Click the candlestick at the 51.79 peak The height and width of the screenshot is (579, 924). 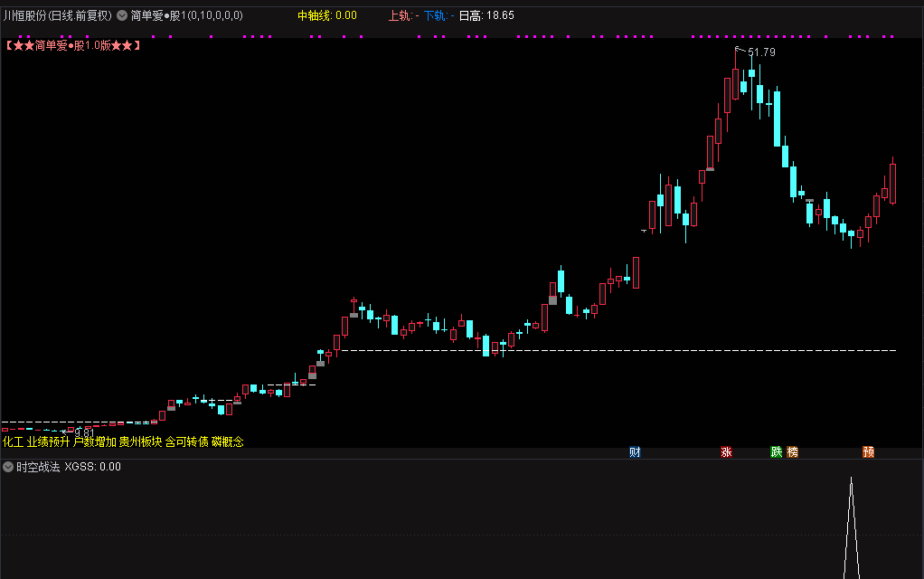pyautogui.click(x=735, y=82)
